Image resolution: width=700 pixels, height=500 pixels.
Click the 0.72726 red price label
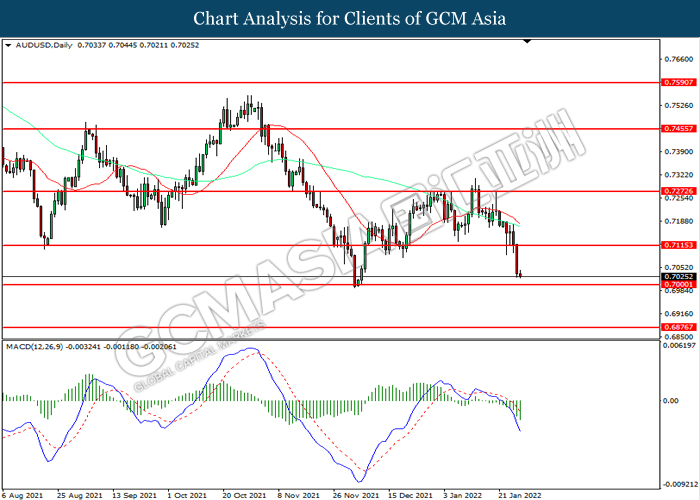click(679, 191)
